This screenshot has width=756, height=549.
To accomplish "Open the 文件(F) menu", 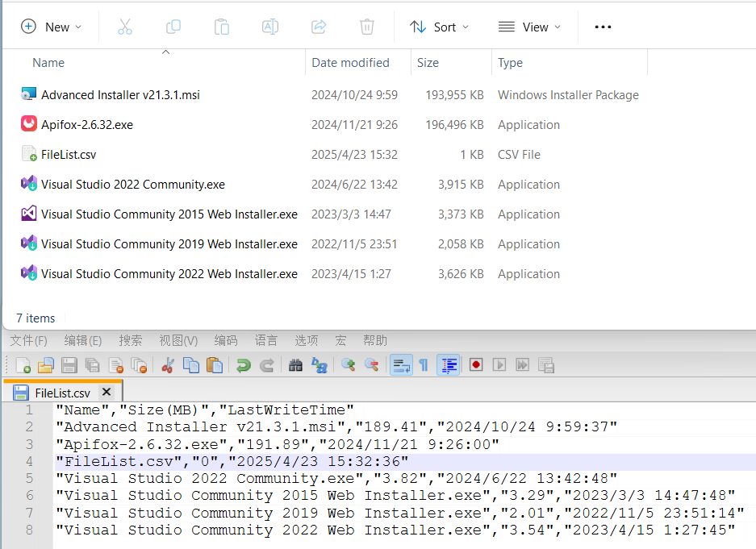I will pos(28,340).
